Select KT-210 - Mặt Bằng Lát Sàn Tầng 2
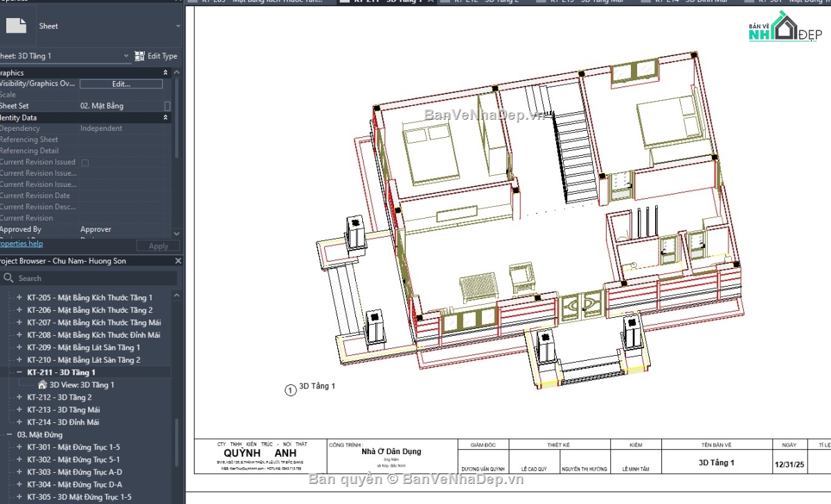Screen dimensions: 831x504 (x=84, y=360)
